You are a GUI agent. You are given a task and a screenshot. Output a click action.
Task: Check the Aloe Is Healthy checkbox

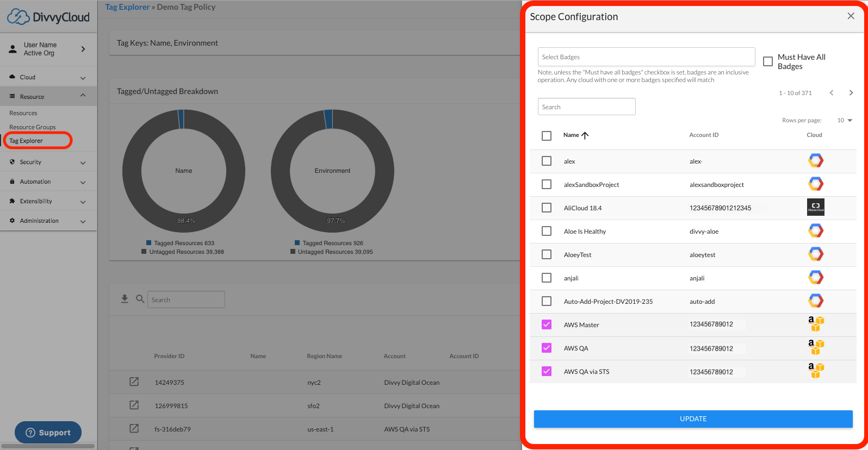(x=547, y=231)
